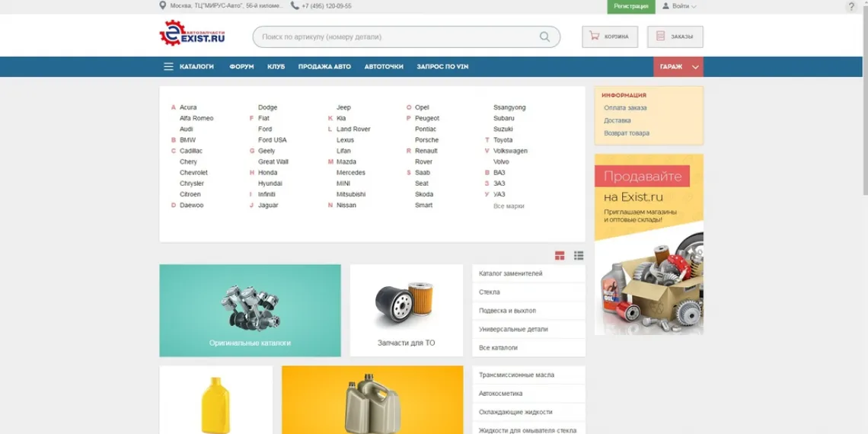The height and width of the screenshot is (434, 868).
Task: Open the Войти login dropdown
Action: click(680, 6)
